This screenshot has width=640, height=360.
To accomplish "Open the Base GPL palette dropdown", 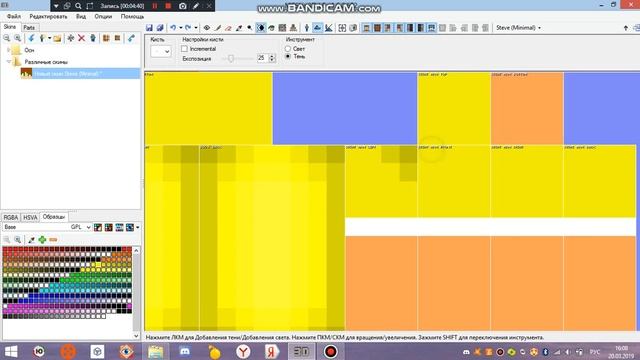I will [x=47, y=227].
